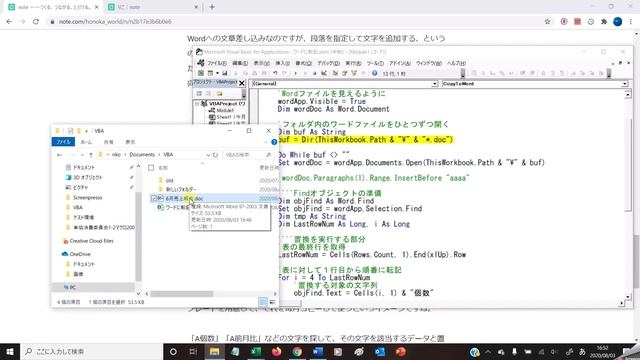Open Insert UserForm dropdown arrow in VBA toolbar
The height and width of the screenshot is (360, 640).
pos(217,73)
